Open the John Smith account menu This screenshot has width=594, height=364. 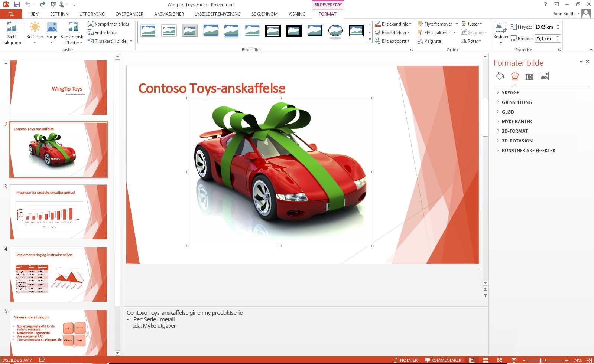[x=566, y=14]
